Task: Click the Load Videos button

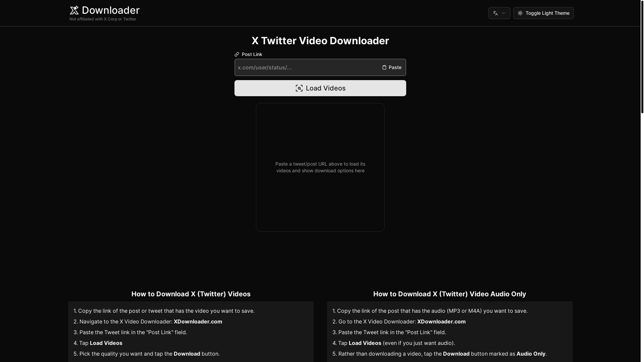Action: [x=320, y=88]
